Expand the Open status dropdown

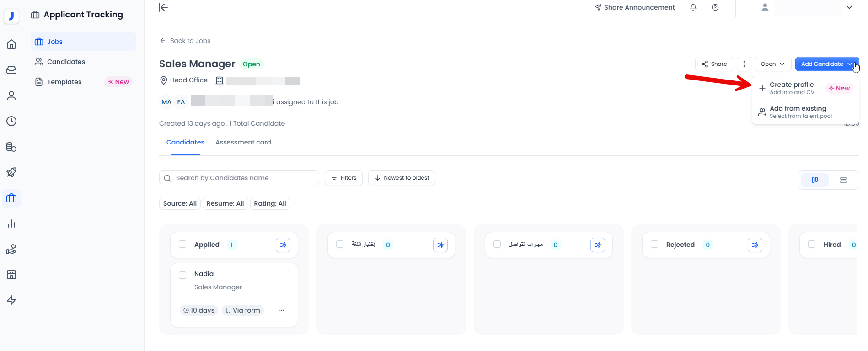tap(772, 64)
